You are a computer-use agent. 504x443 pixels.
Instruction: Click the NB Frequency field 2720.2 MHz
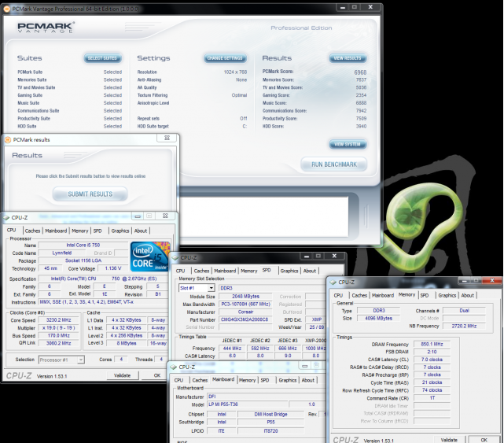(464, 326)
